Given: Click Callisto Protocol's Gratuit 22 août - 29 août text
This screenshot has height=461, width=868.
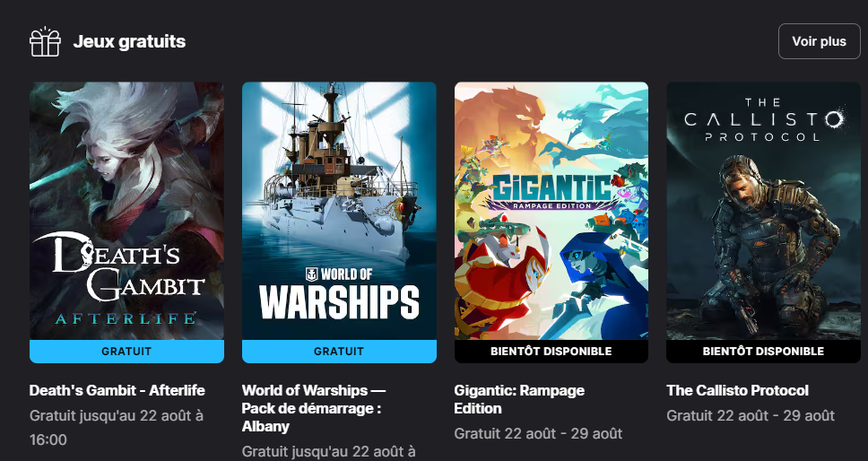Looking at the screenshot, I should point(751,415).
